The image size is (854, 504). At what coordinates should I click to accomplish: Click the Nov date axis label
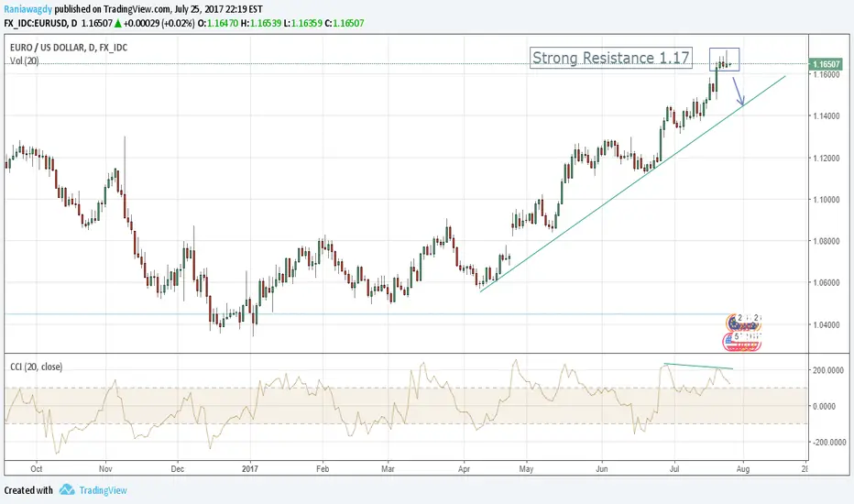[x=105, y=468]
